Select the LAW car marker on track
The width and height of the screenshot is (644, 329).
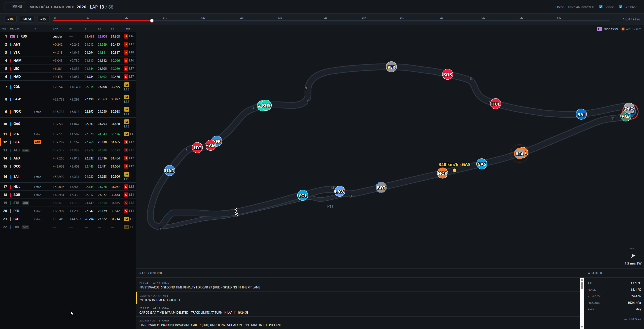point(340,191)
